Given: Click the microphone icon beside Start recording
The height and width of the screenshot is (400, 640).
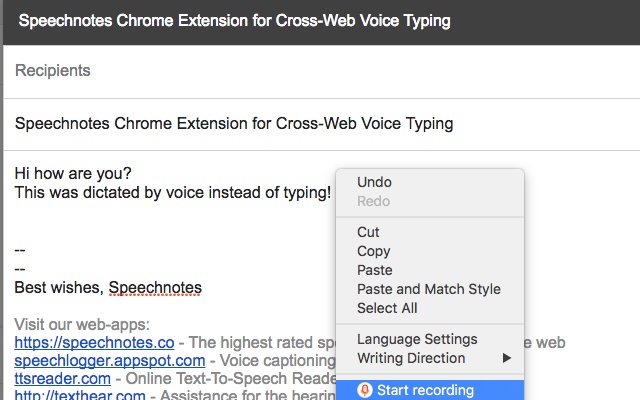Looking at the screenshot, I should pos(364,390).
